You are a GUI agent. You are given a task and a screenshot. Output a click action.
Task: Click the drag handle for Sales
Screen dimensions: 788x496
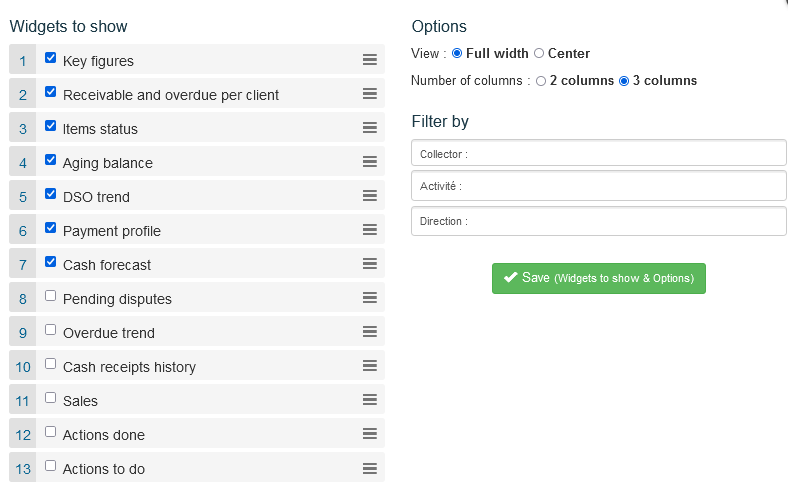point(369,400)
